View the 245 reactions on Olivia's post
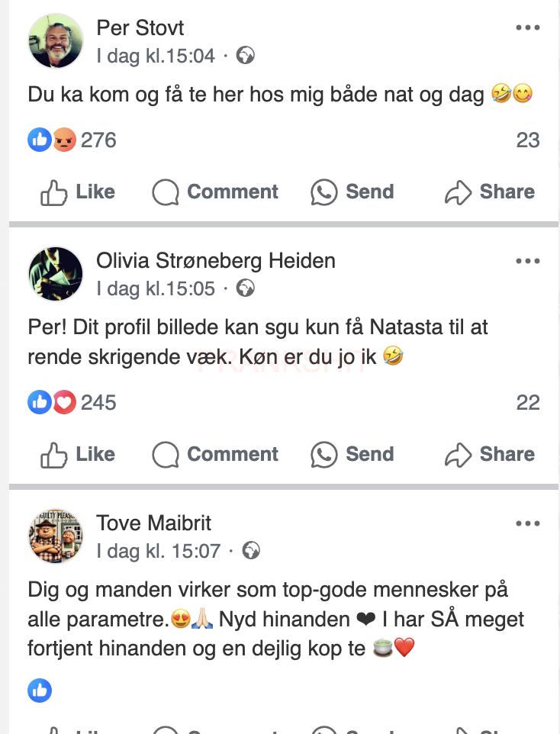Viewport: 560px width, 734px height. coord(98,403)
